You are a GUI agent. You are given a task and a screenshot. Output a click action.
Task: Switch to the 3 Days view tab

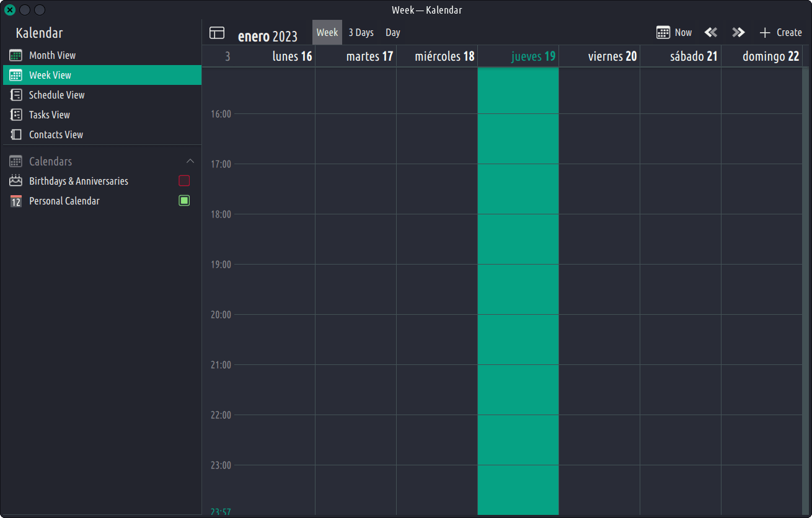361,32
